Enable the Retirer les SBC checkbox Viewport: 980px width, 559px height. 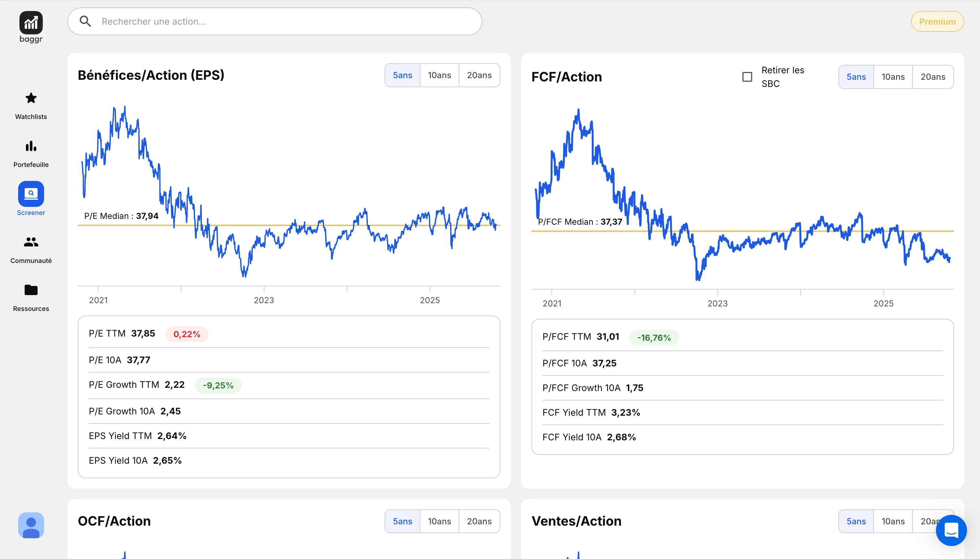pos(747,77)
